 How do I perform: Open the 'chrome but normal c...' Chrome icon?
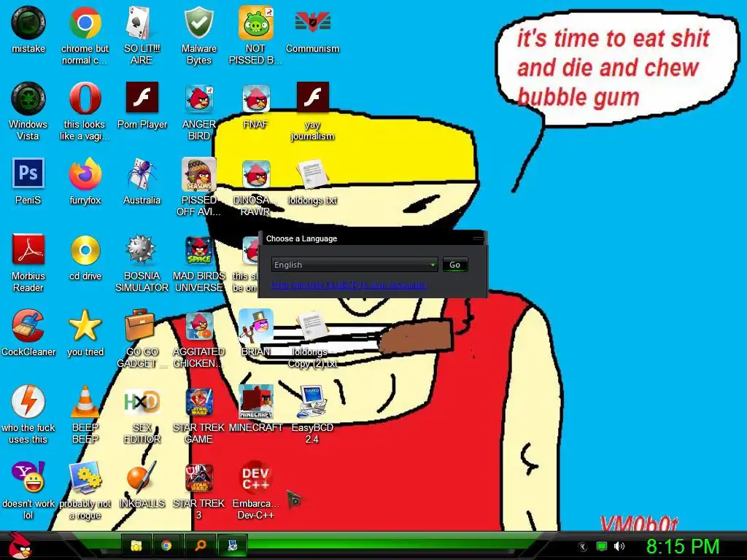coord(85,23)
